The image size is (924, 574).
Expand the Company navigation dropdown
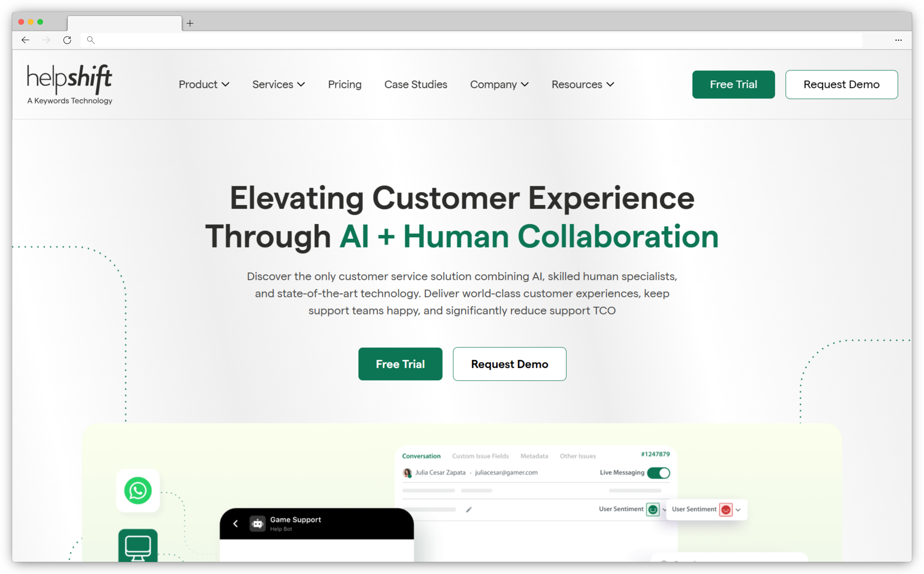click(x=499, y=84)
